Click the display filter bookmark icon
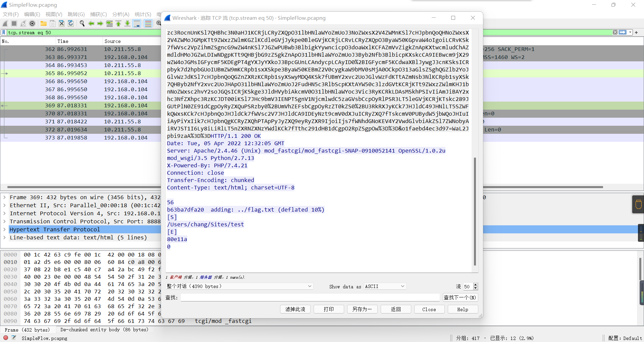This screenshot has height=342, width=644. (4, 33)
